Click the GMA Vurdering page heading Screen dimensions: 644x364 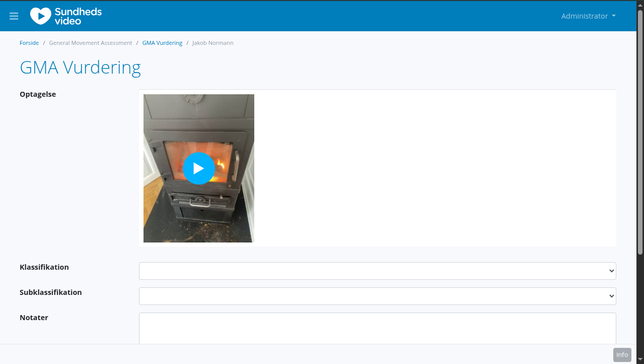[80, 68]
